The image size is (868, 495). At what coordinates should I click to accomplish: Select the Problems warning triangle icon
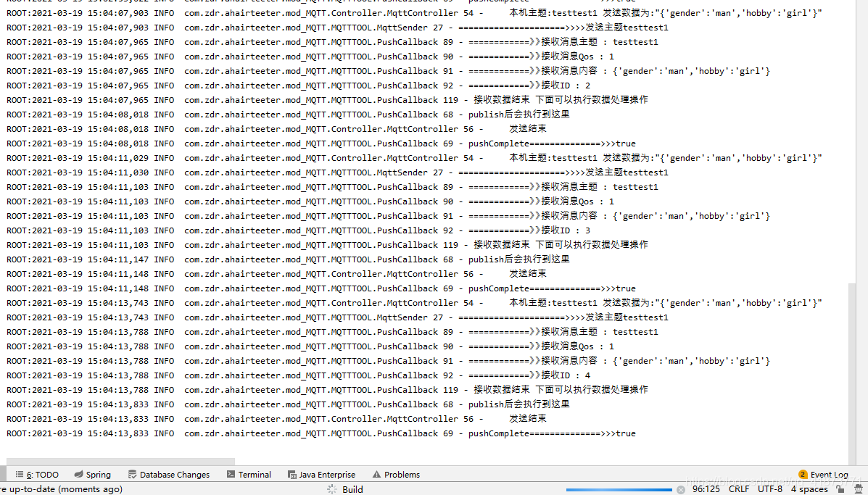[x=378, y=474]
